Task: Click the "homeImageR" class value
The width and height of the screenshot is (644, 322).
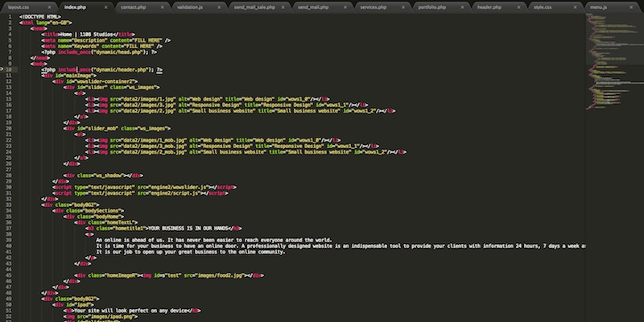Action: 122,275
